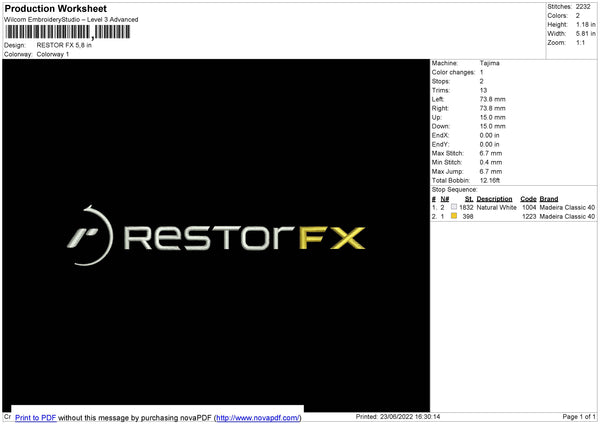
Task: Select the design name 'RESTOR FX 5.8 in'
Action: click(x=64, y=45)
